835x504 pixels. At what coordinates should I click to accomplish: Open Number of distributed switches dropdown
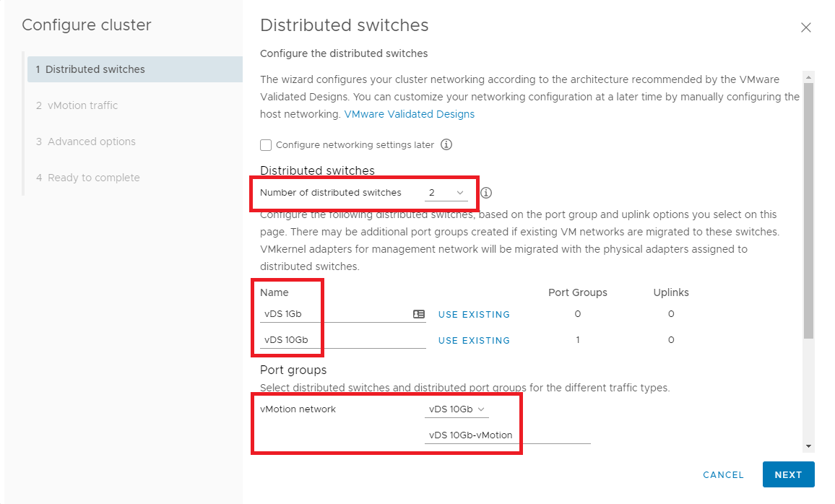coord(446,193)
